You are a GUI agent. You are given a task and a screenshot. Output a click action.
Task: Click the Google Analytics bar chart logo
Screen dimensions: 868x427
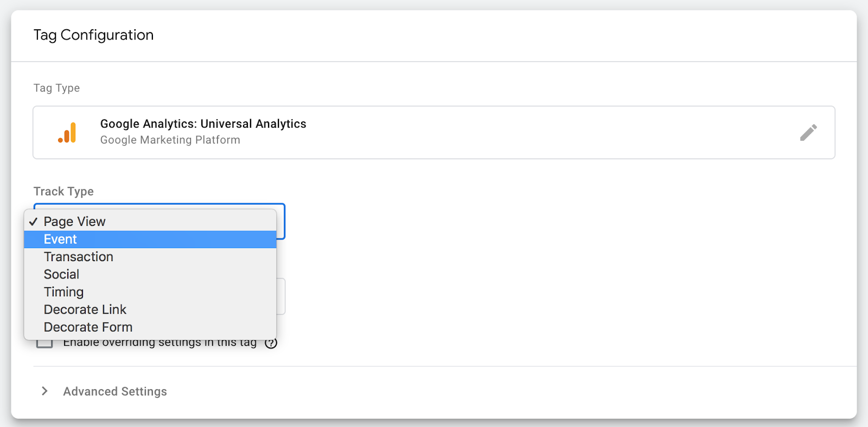pos(67,133)
